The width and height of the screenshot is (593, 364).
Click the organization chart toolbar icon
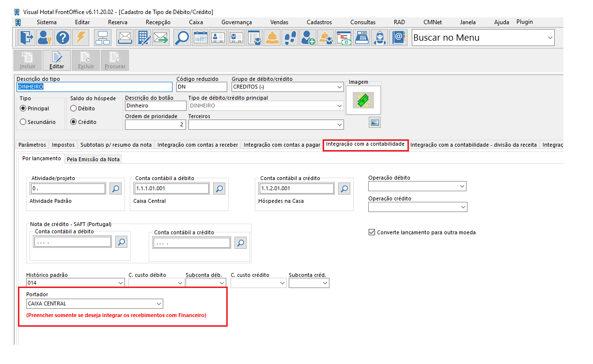[x=103, y=37]
